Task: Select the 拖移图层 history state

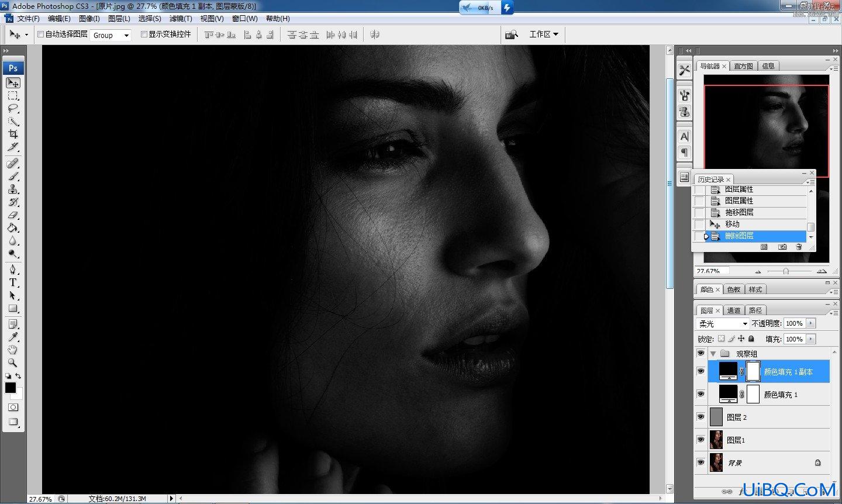Action: pos(750,212)
